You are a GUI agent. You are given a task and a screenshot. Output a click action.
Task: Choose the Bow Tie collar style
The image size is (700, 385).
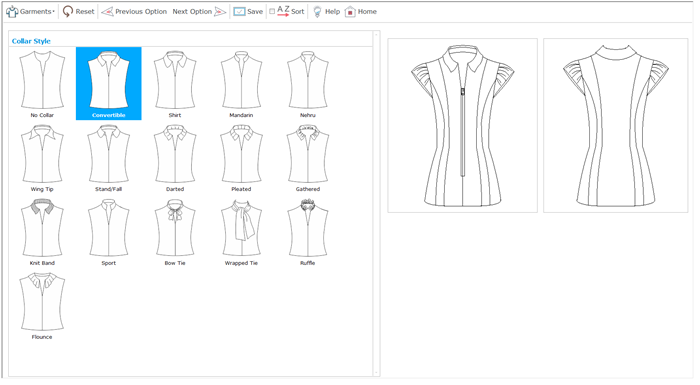175,232
